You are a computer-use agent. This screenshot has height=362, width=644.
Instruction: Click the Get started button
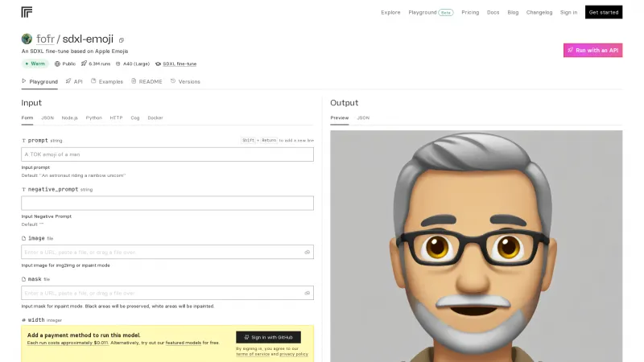pyautogui.click(x=604, y=12)
